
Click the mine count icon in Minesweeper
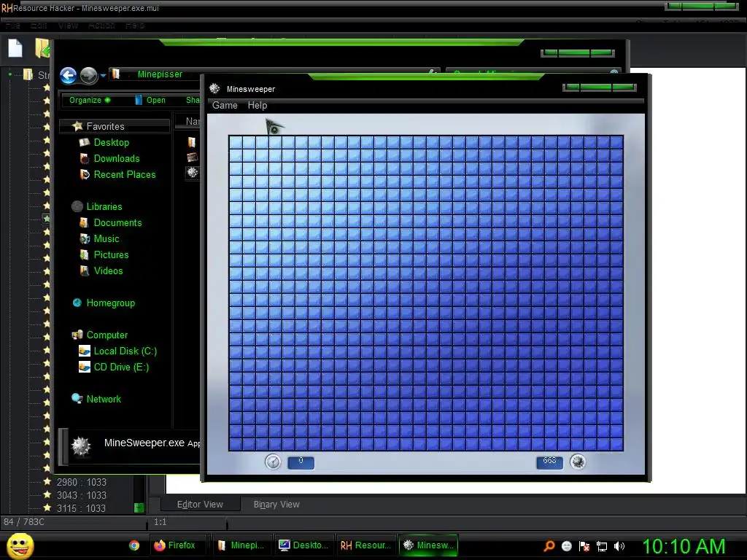point(578,462)
